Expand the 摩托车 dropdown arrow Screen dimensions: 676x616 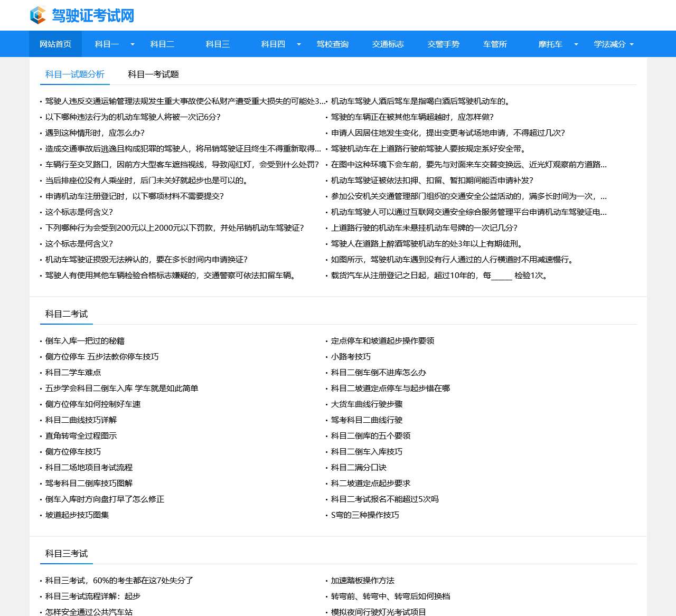click(576, 44)
